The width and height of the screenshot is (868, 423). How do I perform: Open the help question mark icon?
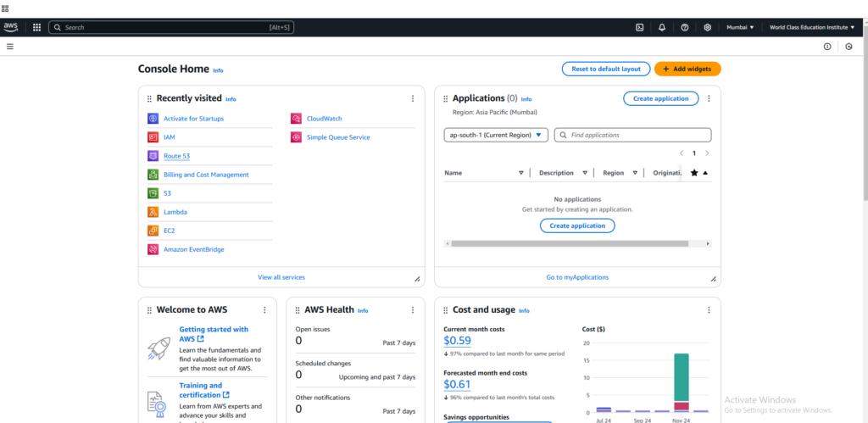[x=685, y=27]
